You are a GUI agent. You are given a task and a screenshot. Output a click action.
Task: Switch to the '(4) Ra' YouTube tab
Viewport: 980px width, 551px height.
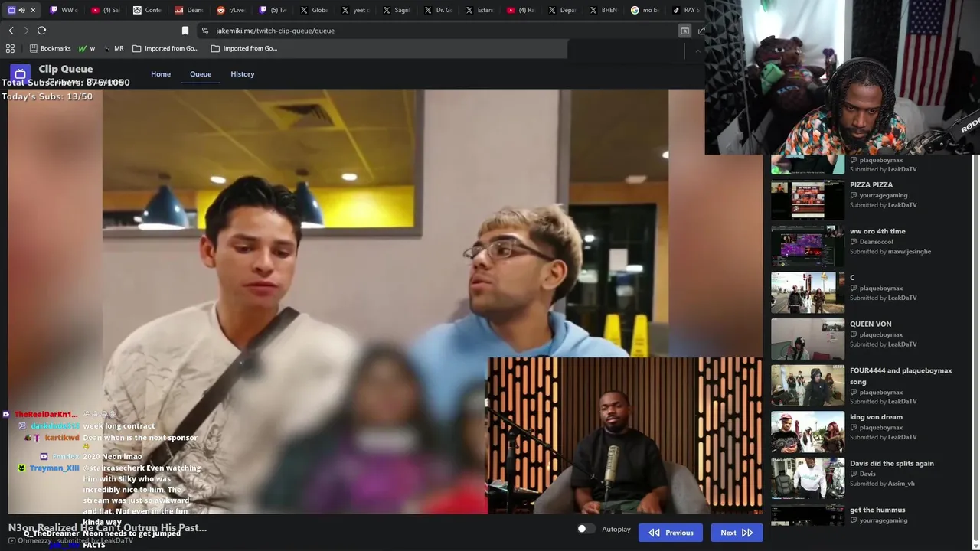pyautogui.click(x=521, y=10)
